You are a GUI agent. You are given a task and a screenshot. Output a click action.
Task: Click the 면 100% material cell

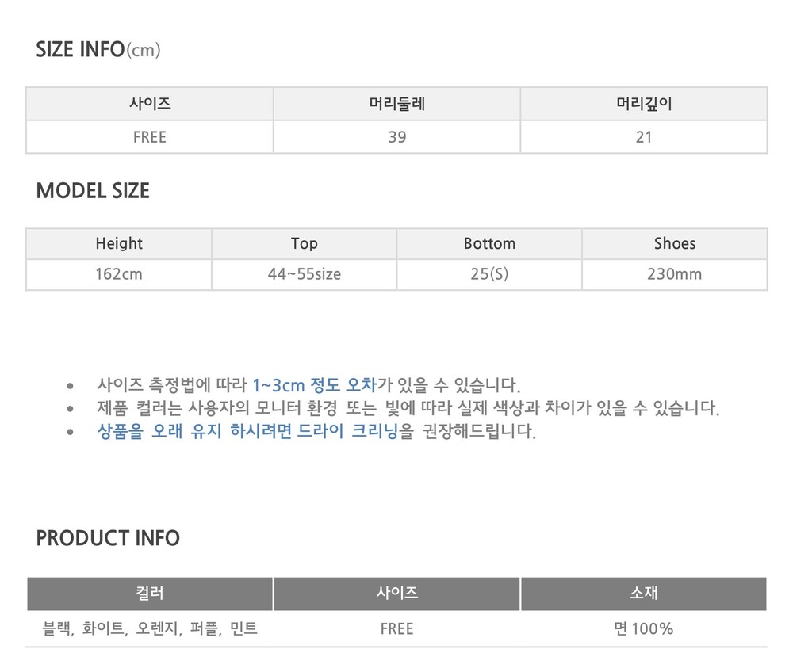click(643, 628)
